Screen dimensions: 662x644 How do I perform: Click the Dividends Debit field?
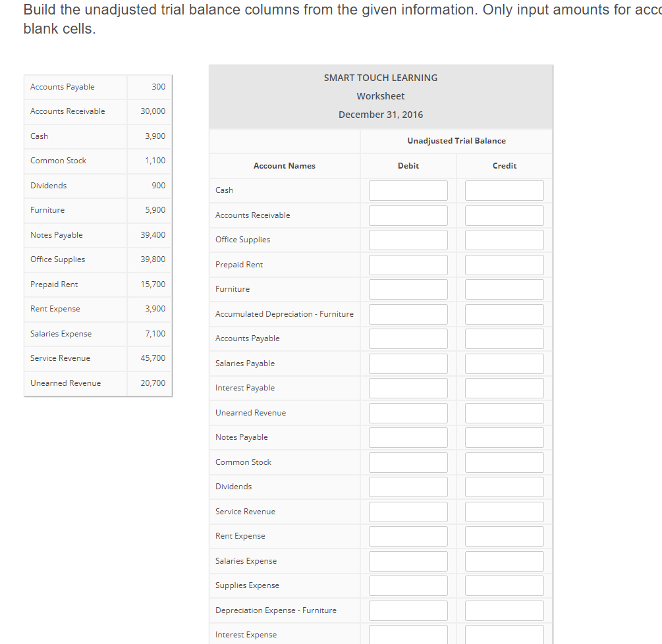[x=408, y=487]
